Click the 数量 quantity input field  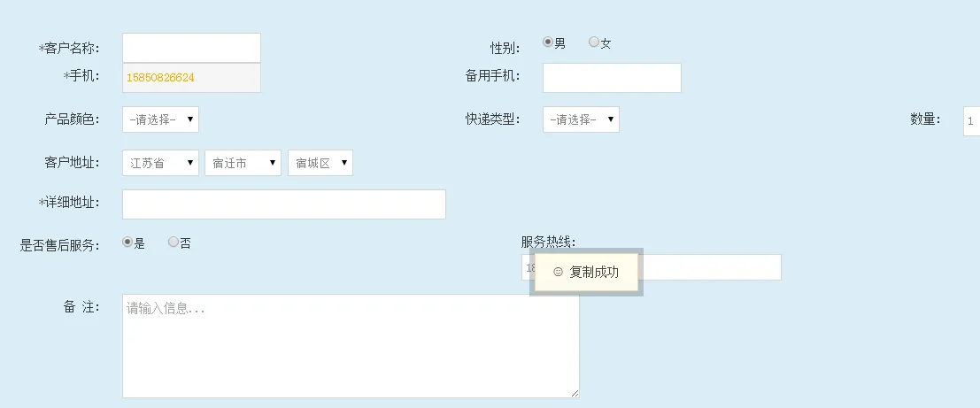coord(971,120)
